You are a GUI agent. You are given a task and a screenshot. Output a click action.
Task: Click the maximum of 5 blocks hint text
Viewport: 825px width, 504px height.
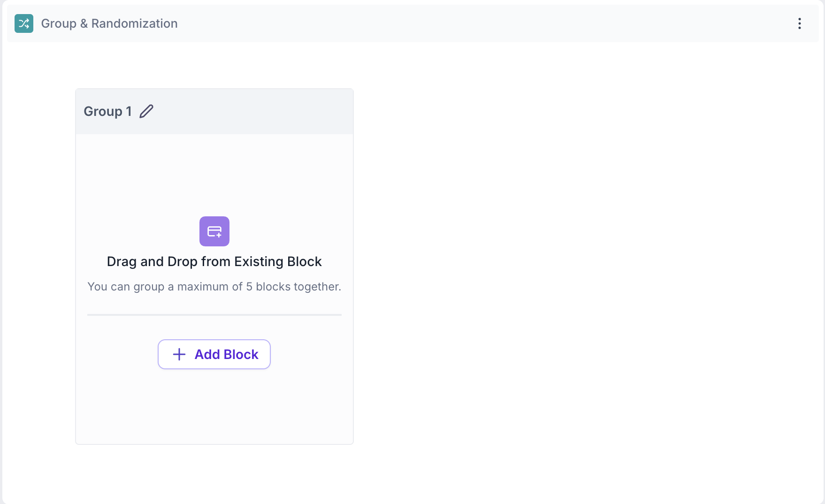pos(214,287)
